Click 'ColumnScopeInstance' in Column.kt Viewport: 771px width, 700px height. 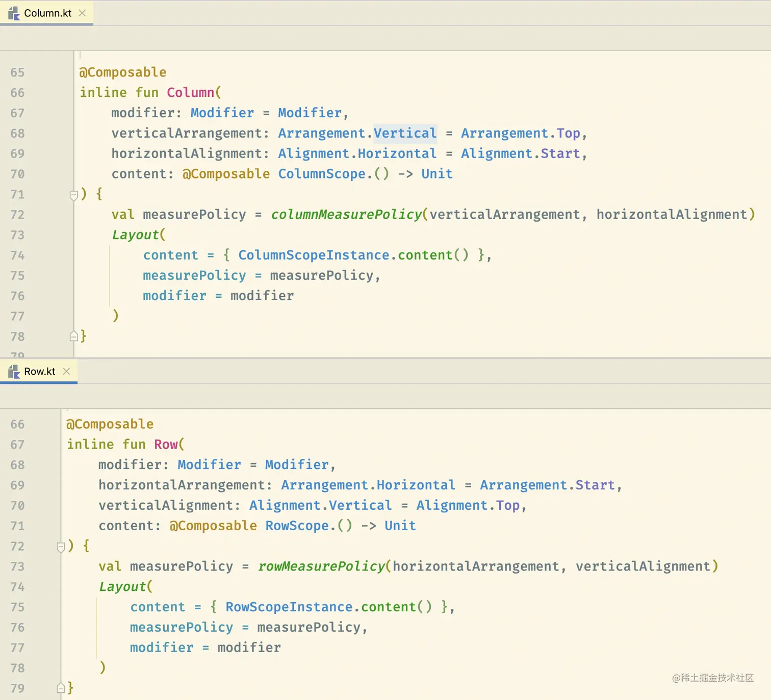[314, 255]
